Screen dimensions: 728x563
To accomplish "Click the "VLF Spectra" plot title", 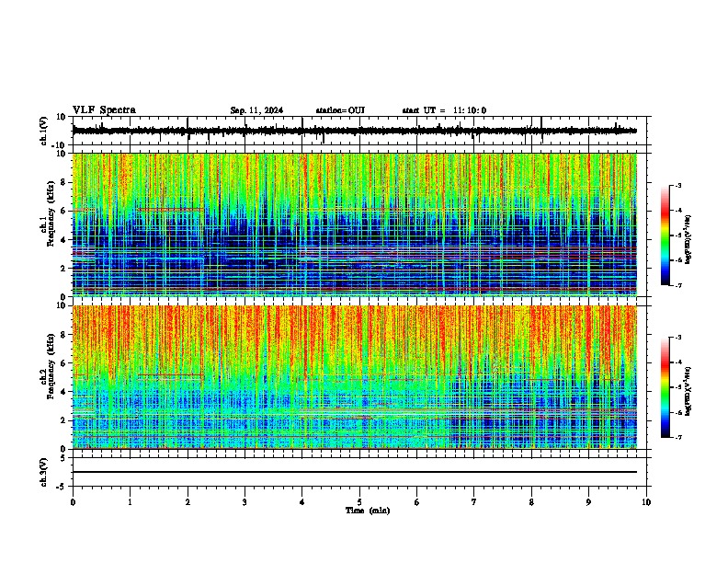I will 104,110.
